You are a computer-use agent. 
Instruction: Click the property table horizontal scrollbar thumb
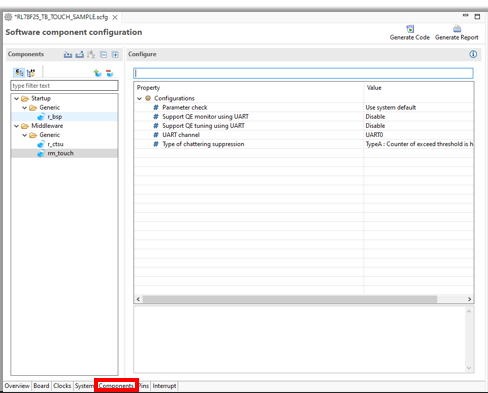pos(290,299)
